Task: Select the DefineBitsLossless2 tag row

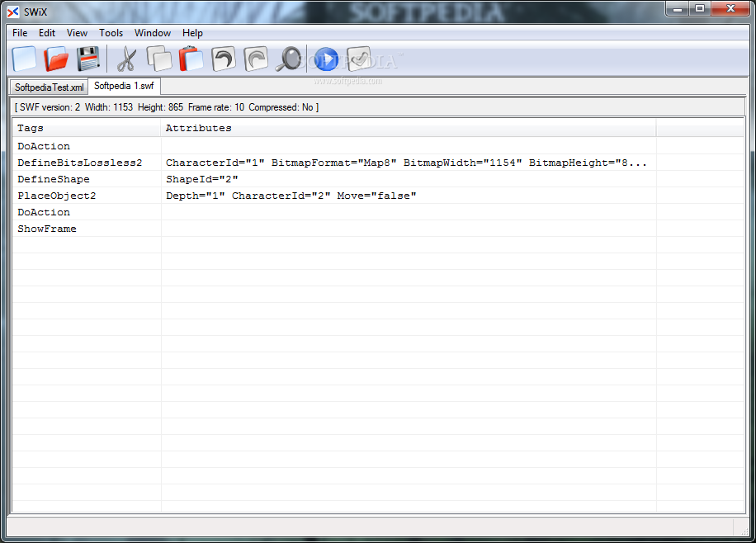Action: [x=378, y=163]
